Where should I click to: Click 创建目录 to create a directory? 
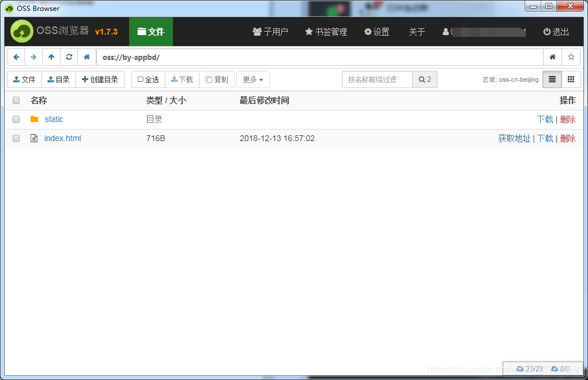point(100,79)
